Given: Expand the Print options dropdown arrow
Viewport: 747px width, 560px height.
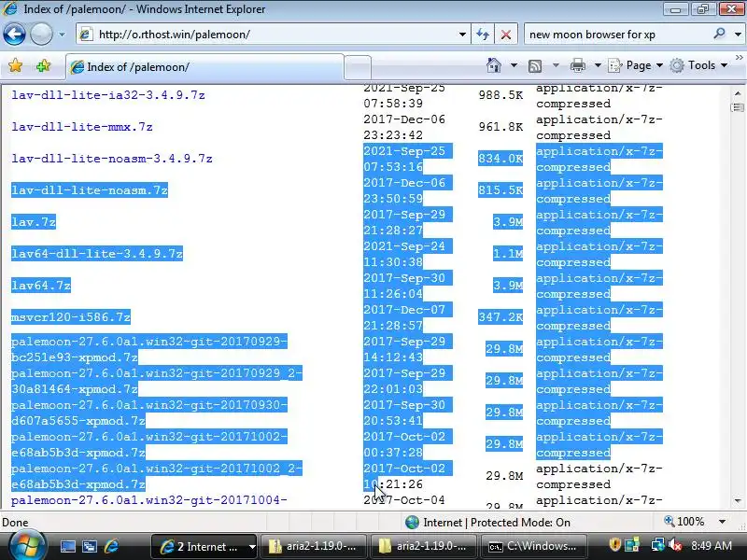Looking at the screenshot, I should (x=598, y=65).
